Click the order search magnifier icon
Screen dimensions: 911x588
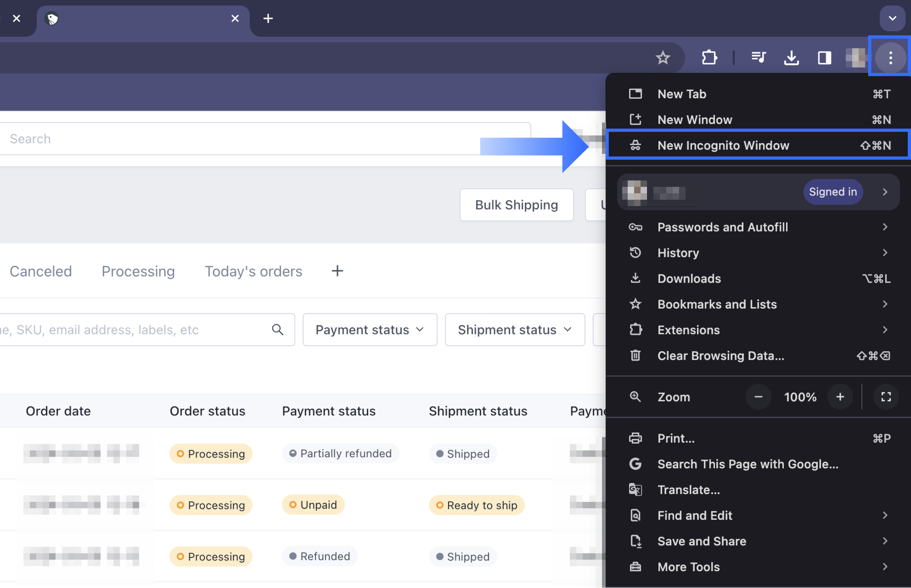(278, 329)
